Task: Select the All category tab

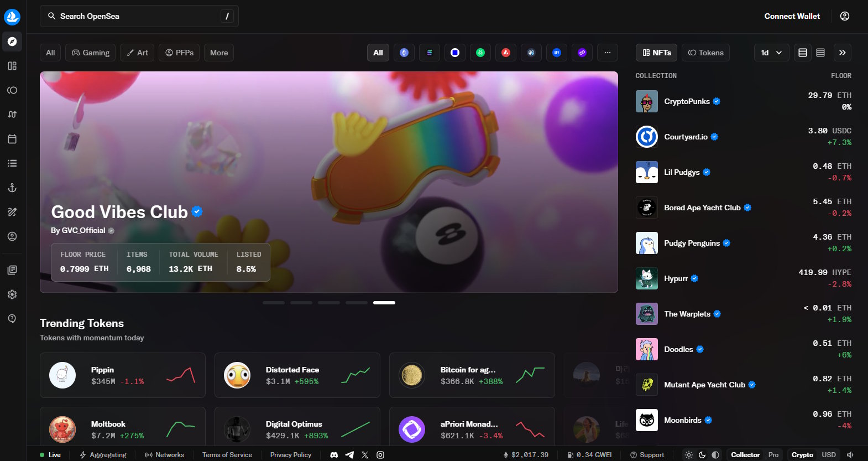Action: tap(50, 53)
